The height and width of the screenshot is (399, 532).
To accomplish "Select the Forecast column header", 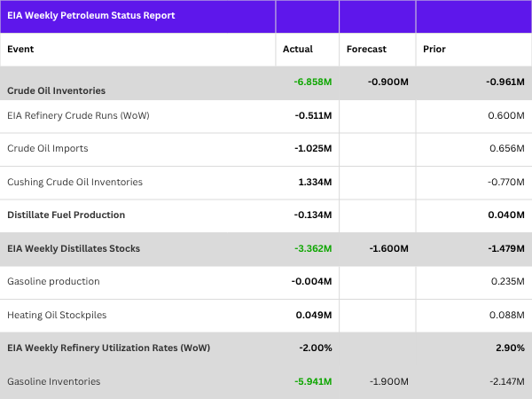I will (366, 49).
